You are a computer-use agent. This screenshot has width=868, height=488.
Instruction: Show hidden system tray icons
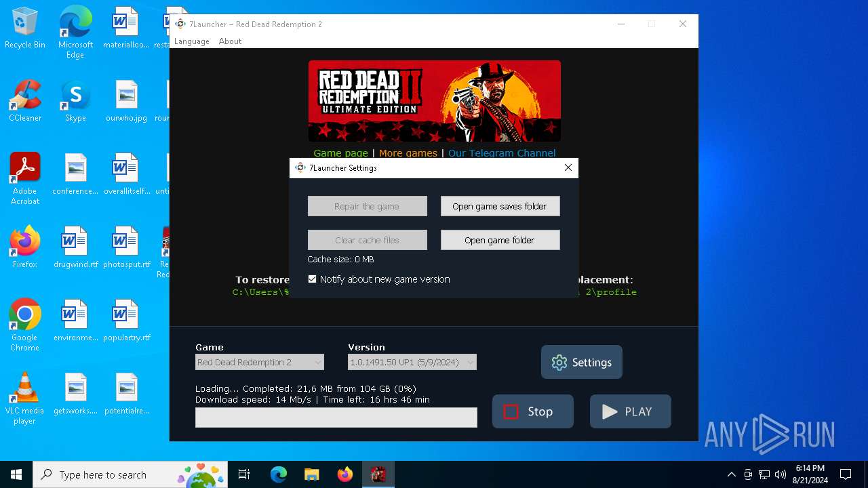tap(731, 474)
